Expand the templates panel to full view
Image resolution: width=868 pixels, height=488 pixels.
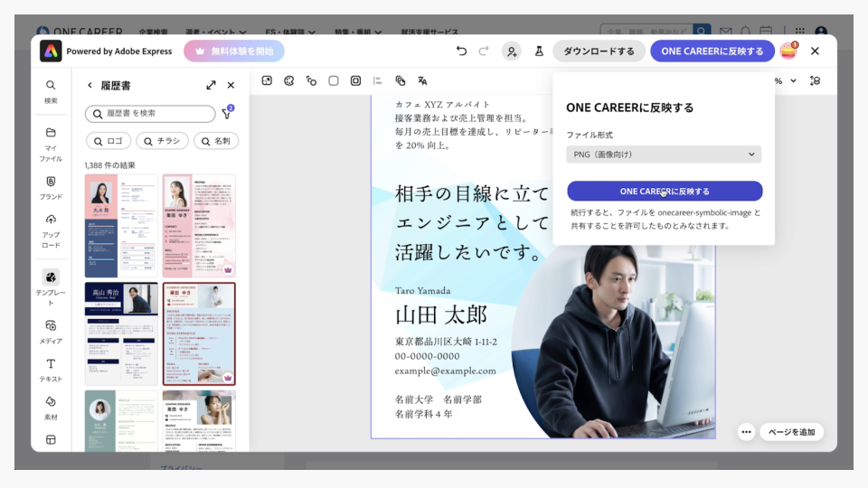click(x=211, y=85)
